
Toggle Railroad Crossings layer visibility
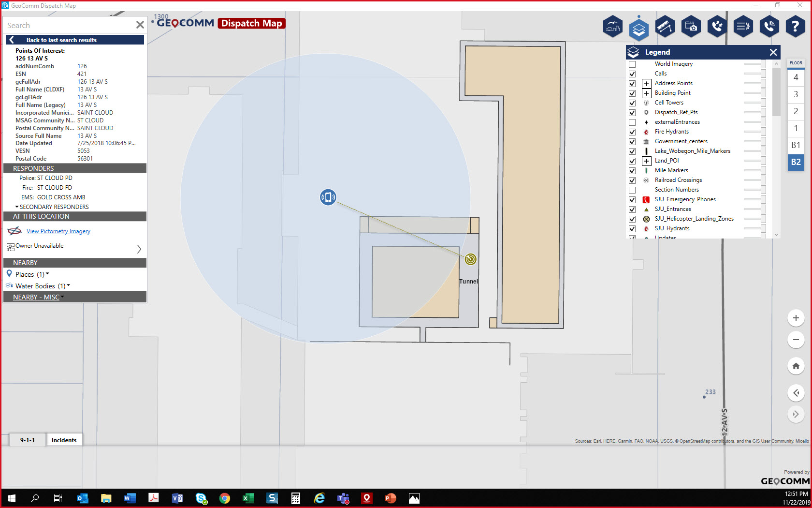coord(632,180)
